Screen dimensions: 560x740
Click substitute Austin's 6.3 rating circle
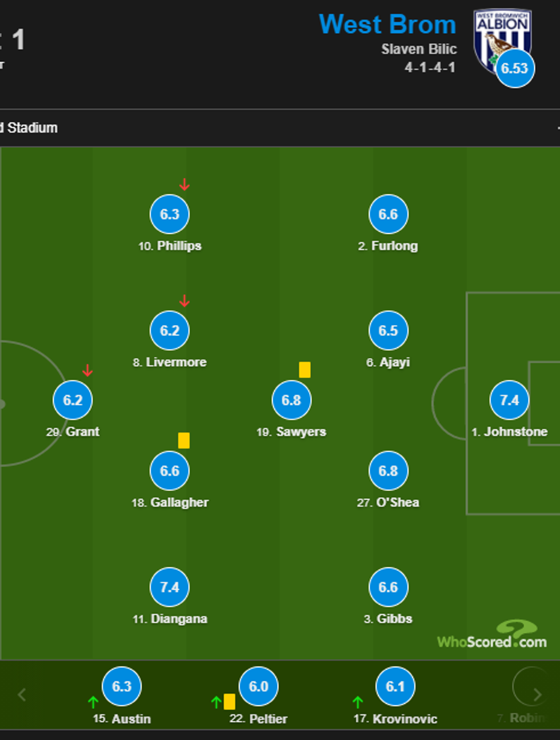coord(122,686)
